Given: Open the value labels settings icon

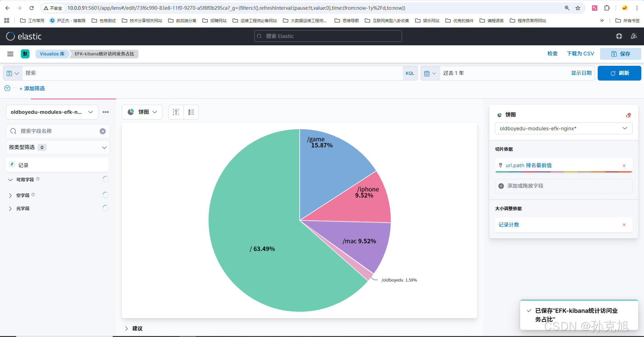Looking at the screenshot, I should tap(176, 112).
